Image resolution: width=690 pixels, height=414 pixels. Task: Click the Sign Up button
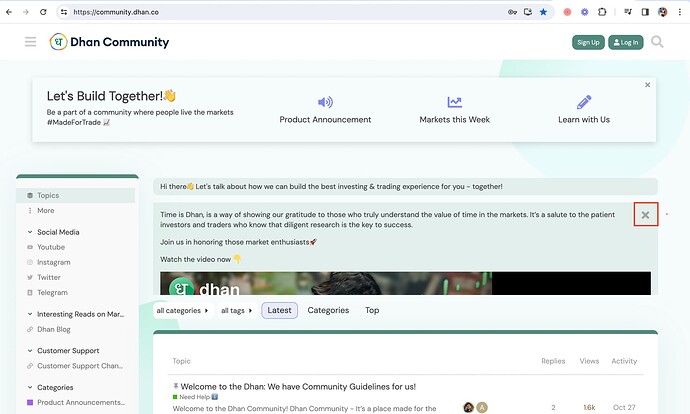click(x=588, y=42)
